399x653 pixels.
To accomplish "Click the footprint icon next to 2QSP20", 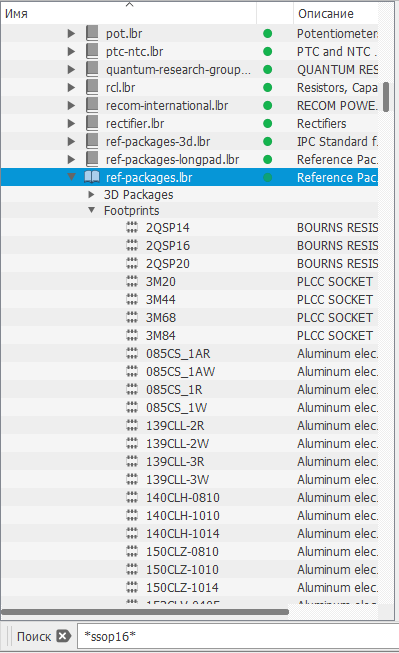I will click(132, 263).
